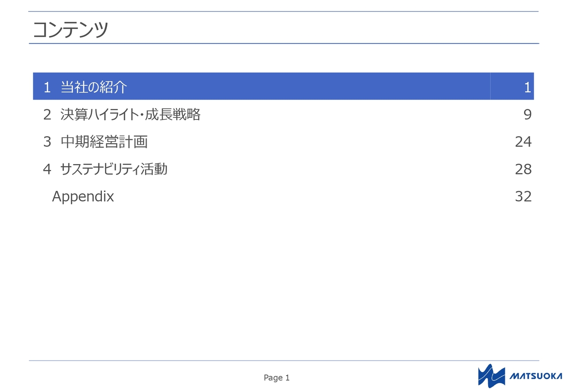Click the MATSUOKA wordmark text
This screenshot has width=567, height=392.
coord(535,377)
